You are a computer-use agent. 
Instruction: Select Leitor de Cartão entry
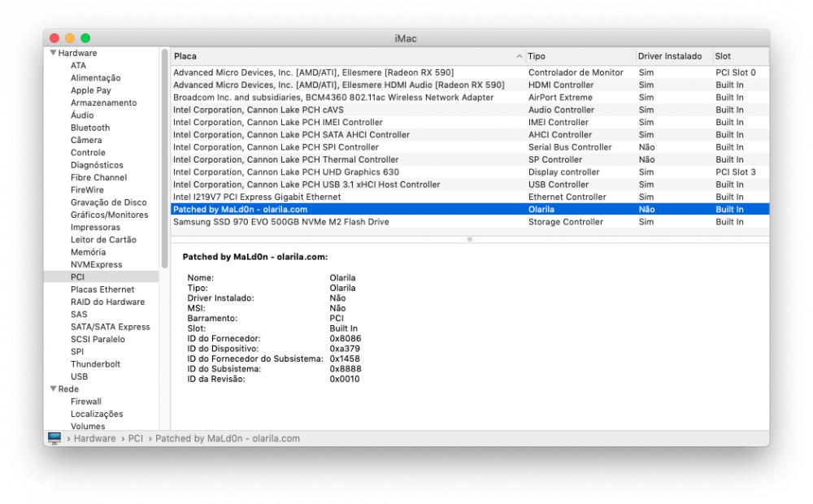pos(103,240)
